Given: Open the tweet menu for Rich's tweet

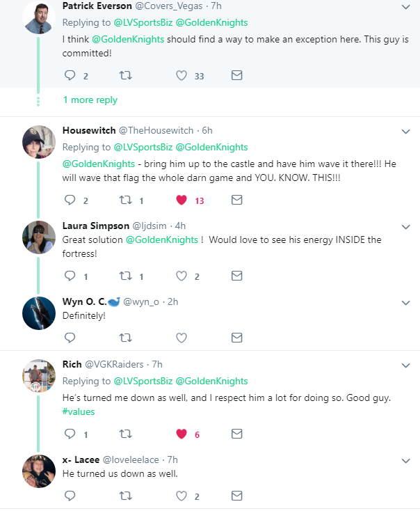Looking at the screenshot, I should 406,364.
